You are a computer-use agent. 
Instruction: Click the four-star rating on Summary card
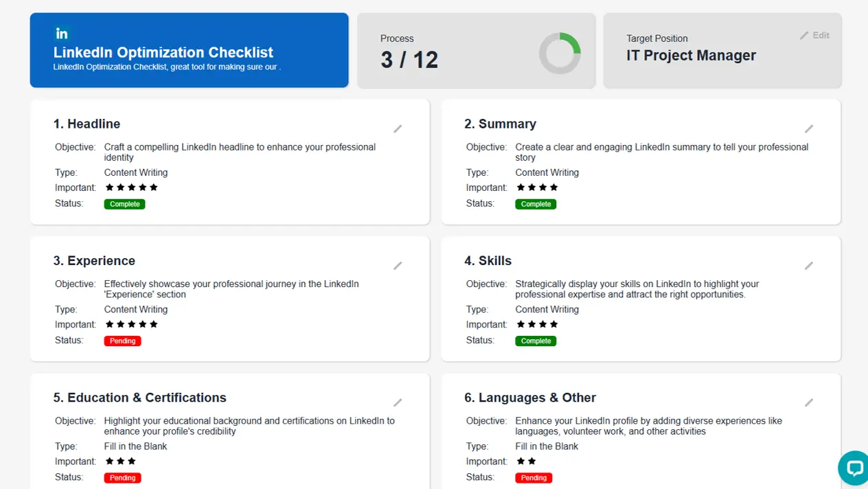(537, 187)
